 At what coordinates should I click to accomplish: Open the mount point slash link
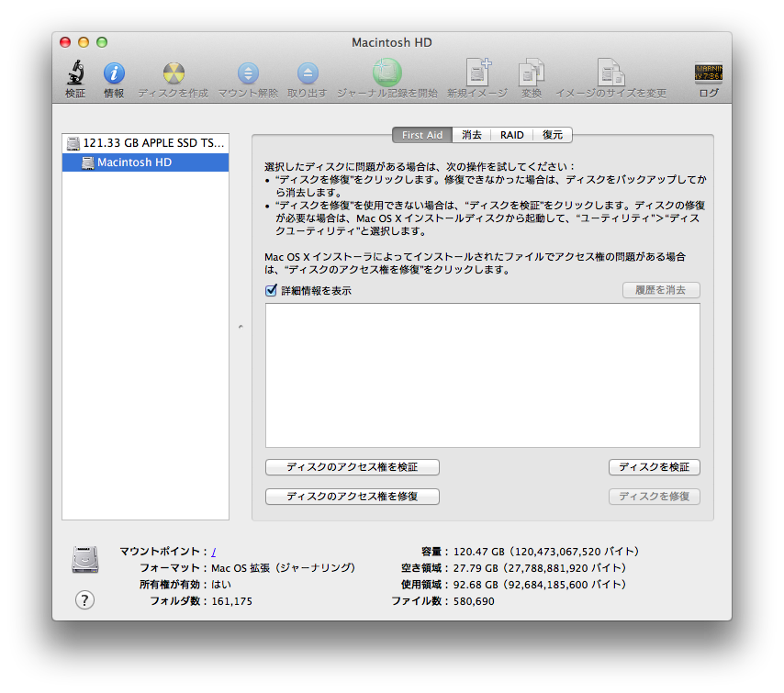214,552
